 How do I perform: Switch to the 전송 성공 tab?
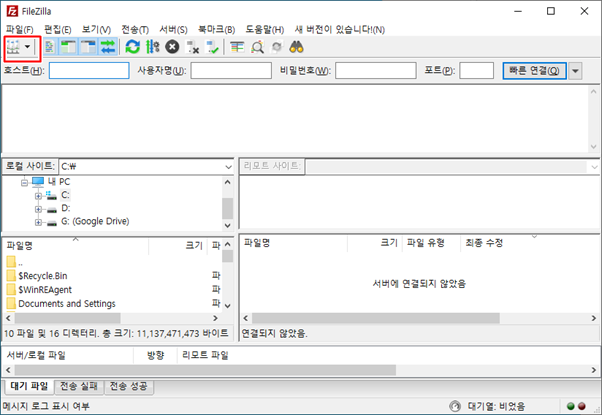(129, 386)
